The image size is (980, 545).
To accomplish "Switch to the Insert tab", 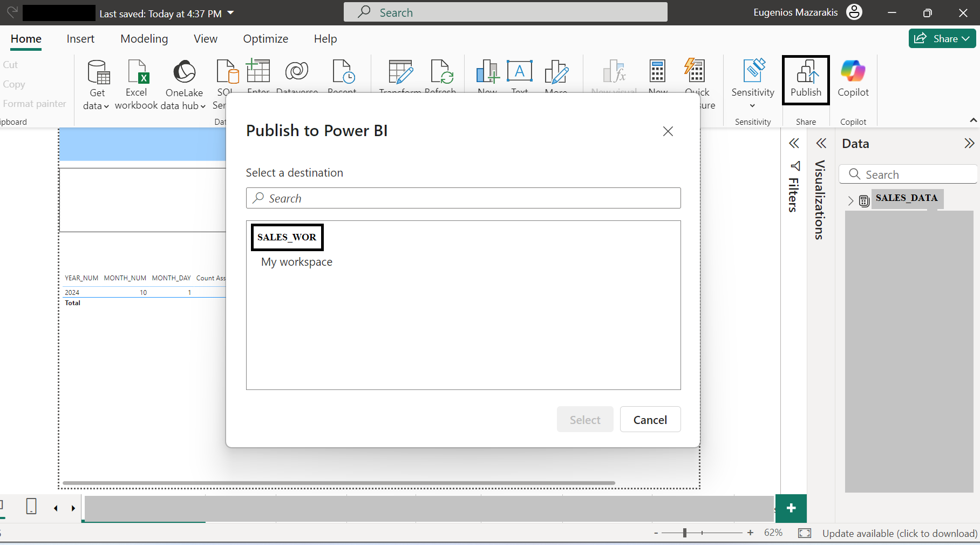I will pyautogui.click(x=80, y=39).
